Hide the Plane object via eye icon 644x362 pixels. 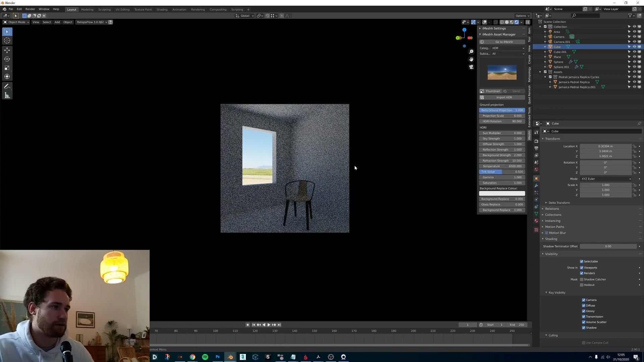tap(634, 57)
